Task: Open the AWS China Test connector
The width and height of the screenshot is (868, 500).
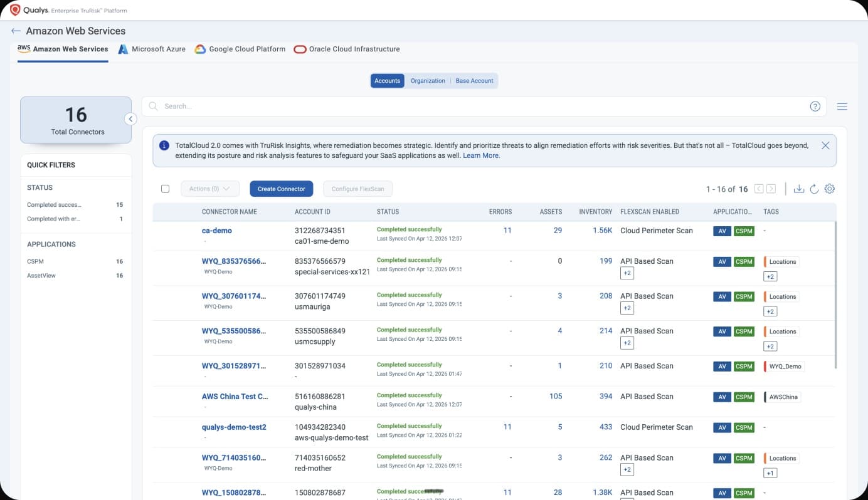Action: pos(235,397)
